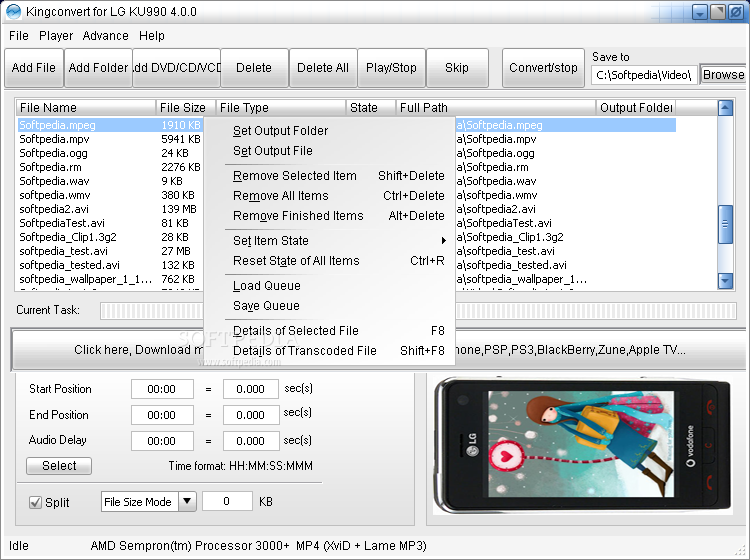The height and width of the screenshot is (560, 750).
Task: Click the Add File button
Action: point(33,68)
